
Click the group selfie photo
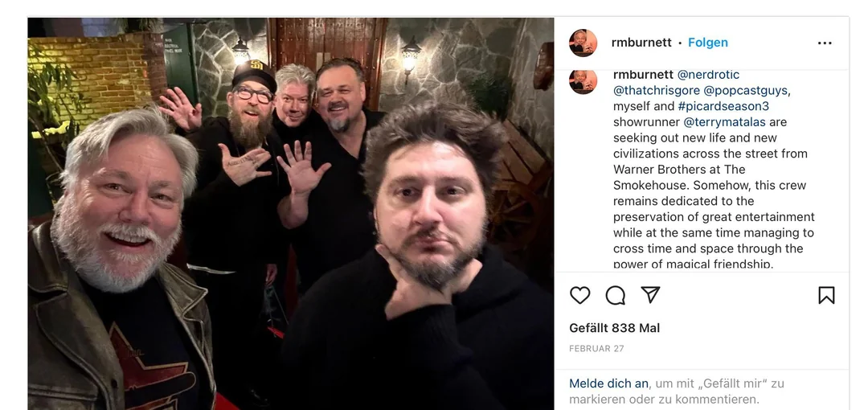click(291, 214)
